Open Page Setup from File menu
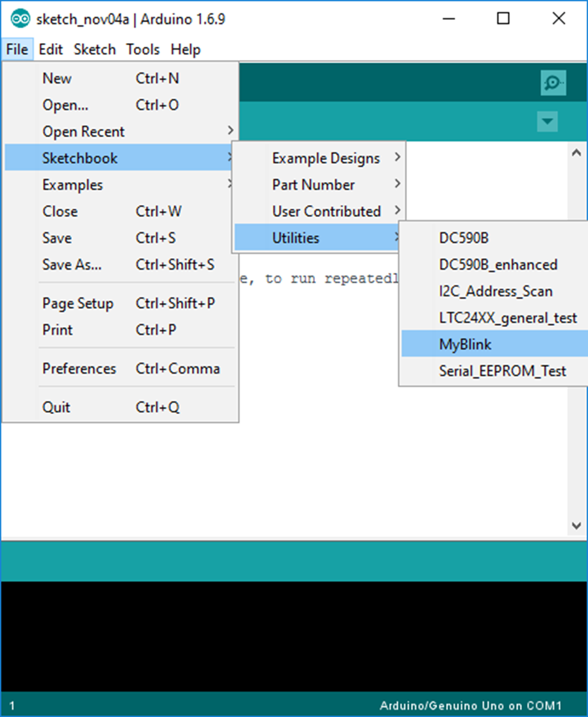Viewport: 588px width, 717px height. pyautogui.click(x=119, y=303)
